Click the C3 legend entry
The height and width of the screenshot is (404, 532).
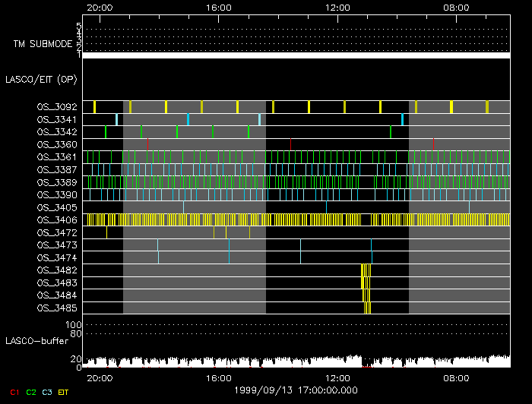tap(48, 392)
